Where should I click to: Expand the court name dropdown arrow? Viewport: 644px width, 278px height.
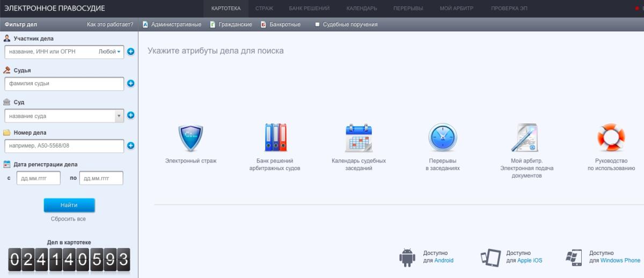[x=119, y=116]
